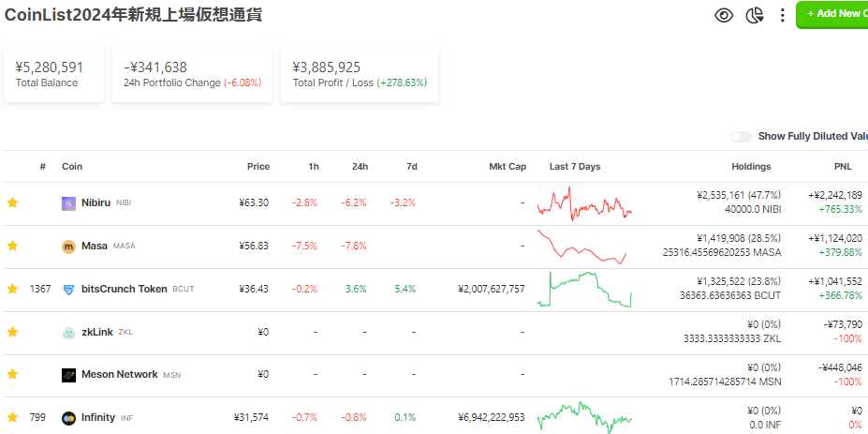Toggle Show Fully Diluted Valuation switch
Image resolution: width=868 pixels, height=434 pixels.
click(742, 136)
